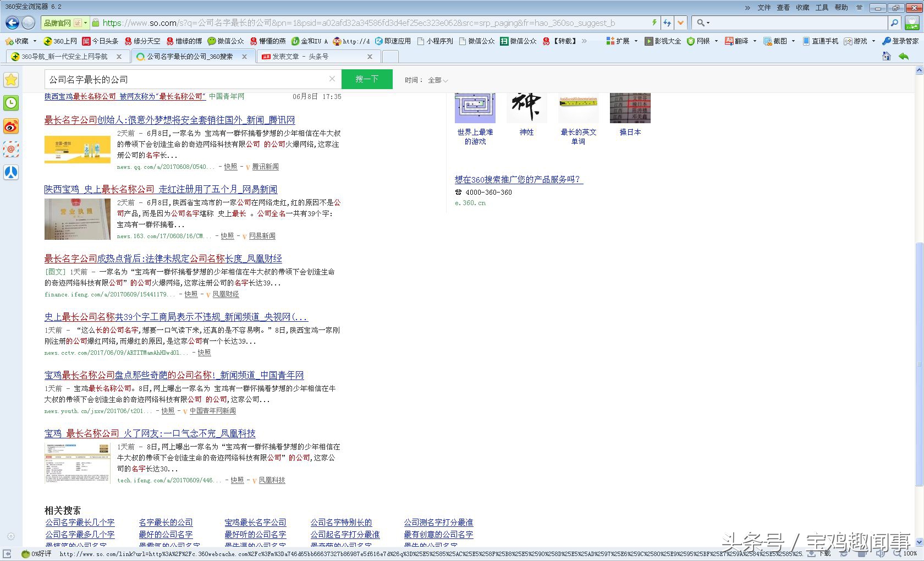Open the 史上最长公司名称共39个字 央视网 result
This screenshot has height=561, width=924.
176,317
